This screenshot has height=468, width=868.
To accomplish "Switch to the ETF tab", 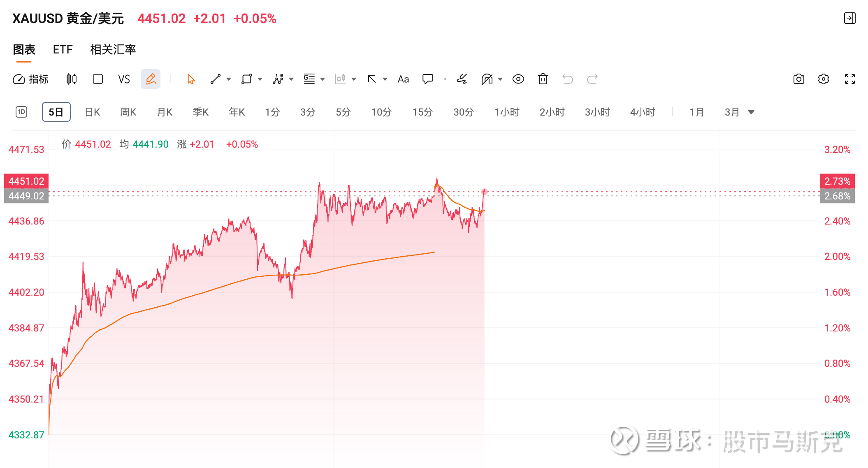I will click(x=63, y=49).
